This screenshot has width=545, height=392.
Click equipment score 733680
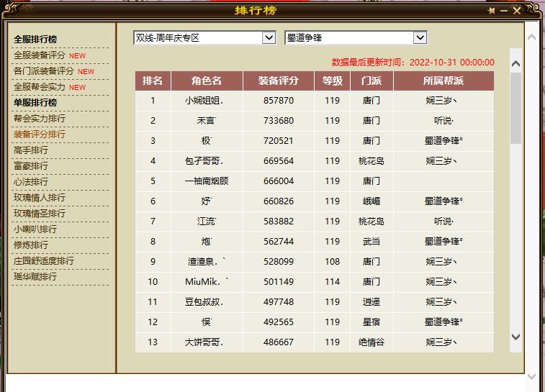[x=279, y=121]
